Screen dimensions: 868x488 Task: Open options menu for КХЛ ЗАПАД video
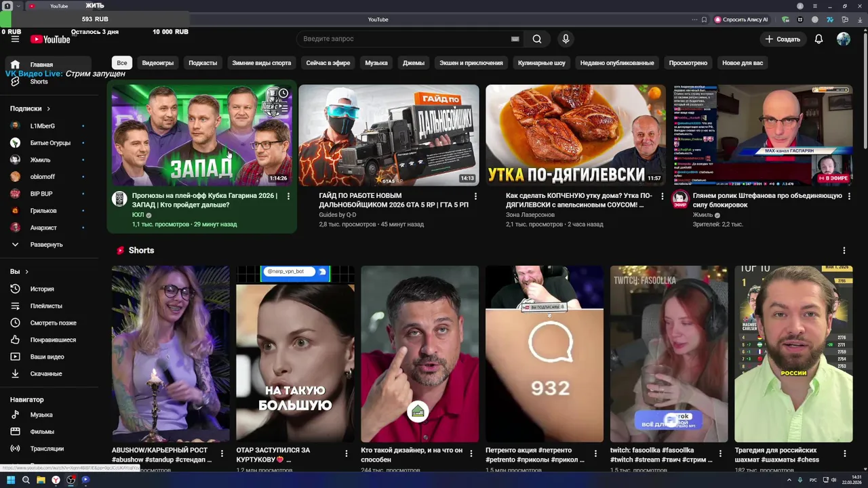pos(288,197)
